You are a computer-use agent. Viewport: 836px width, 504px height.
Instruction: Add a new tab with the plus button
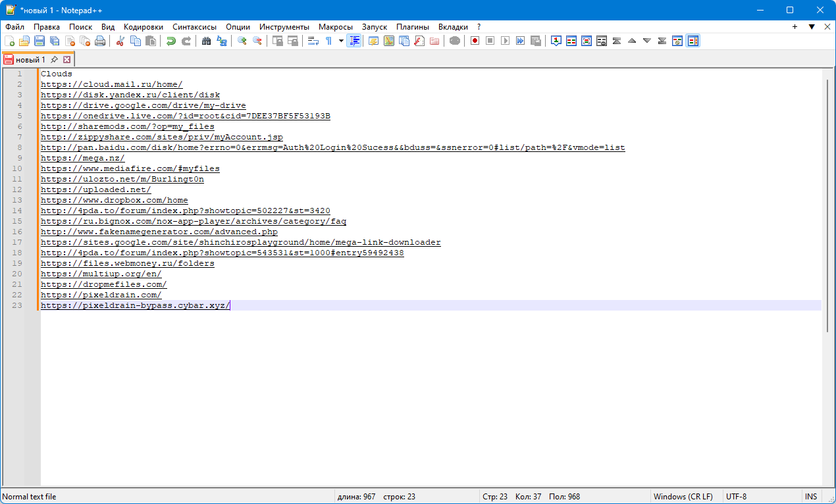coord(795,27)
